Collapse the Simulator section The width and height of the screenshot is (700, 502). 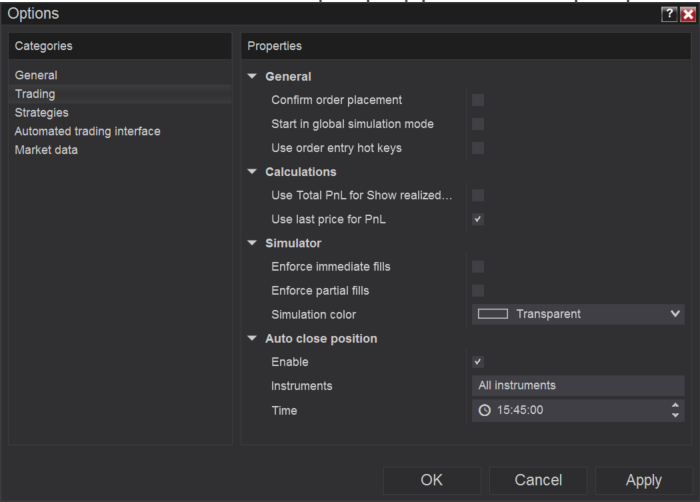[253, 243]
